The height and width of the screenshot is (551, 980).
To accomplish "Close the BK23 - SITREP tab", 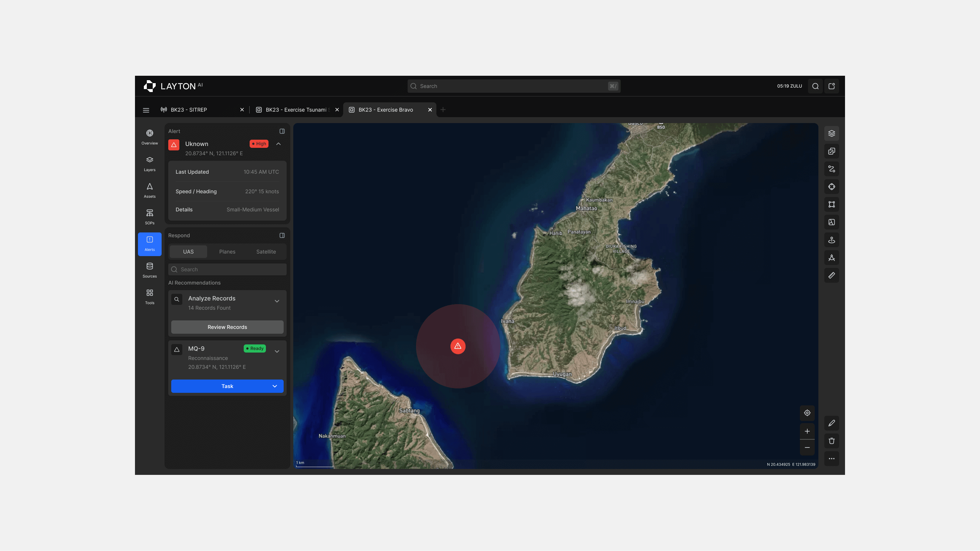I will point(242,110).
